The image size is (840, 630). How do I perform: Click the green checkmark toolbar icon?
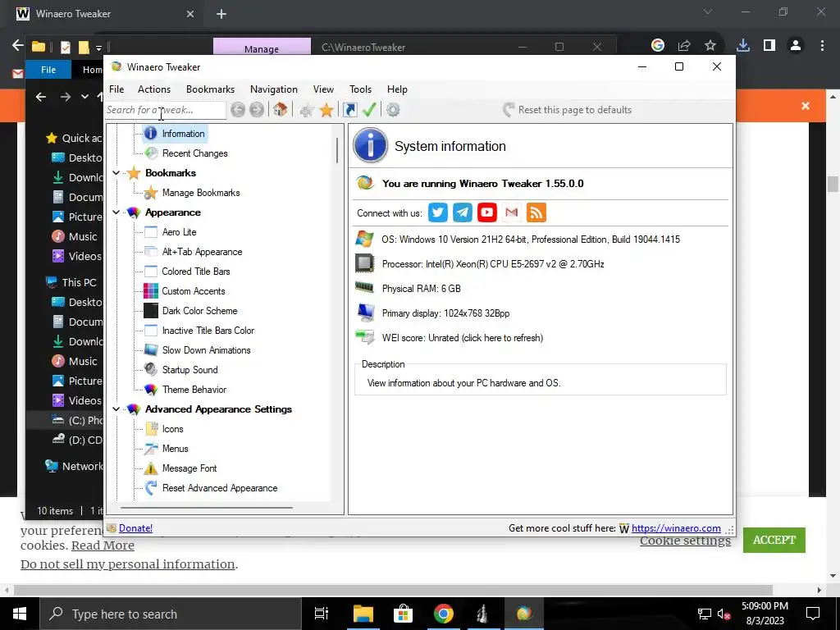[x=369, y=110]
